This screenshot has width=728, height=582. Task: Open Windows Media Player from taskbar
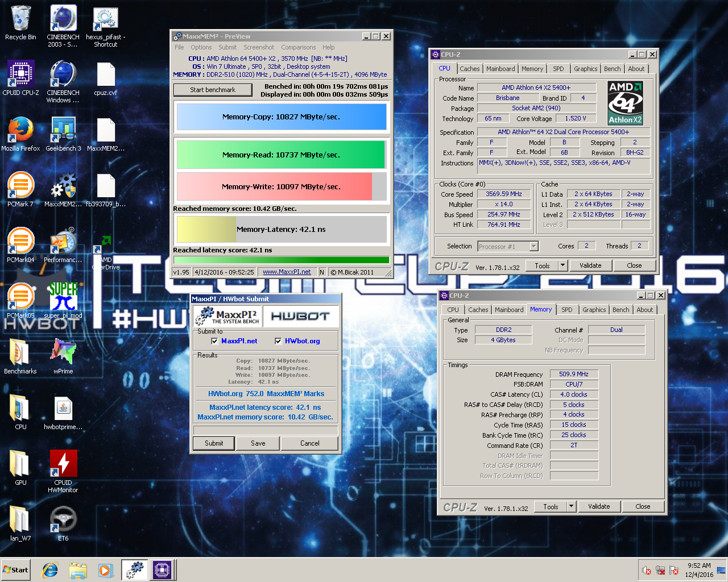click(105, 570)
